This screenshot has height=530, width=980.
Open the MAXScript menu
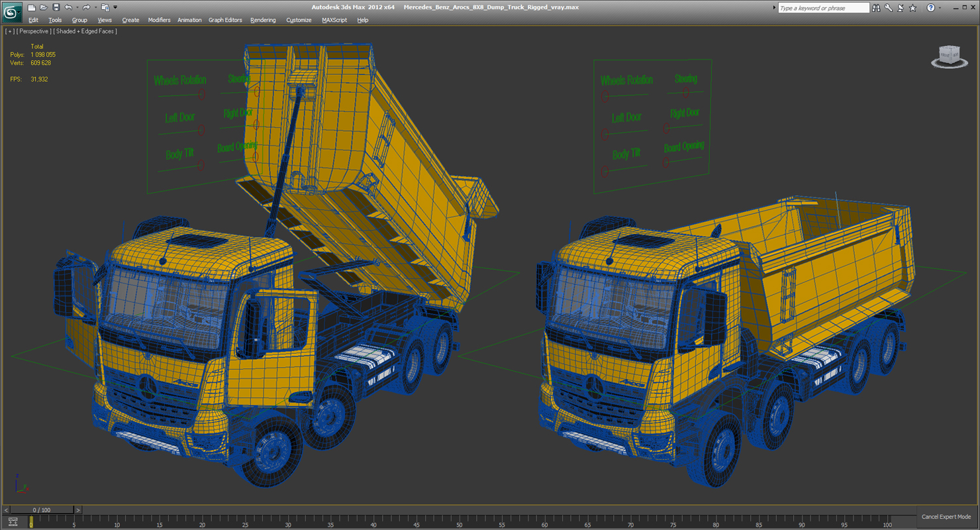click(334, 20)
